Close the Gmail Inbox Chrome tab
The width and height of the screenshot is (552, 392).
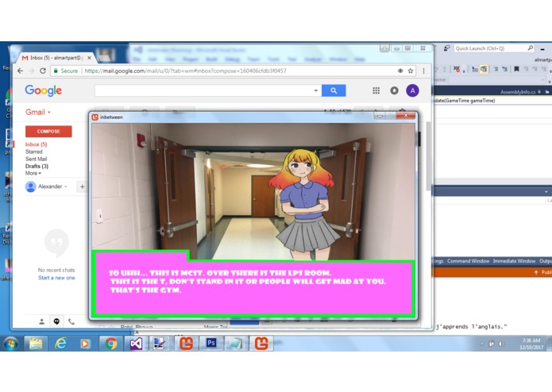(x=89, y=58)
